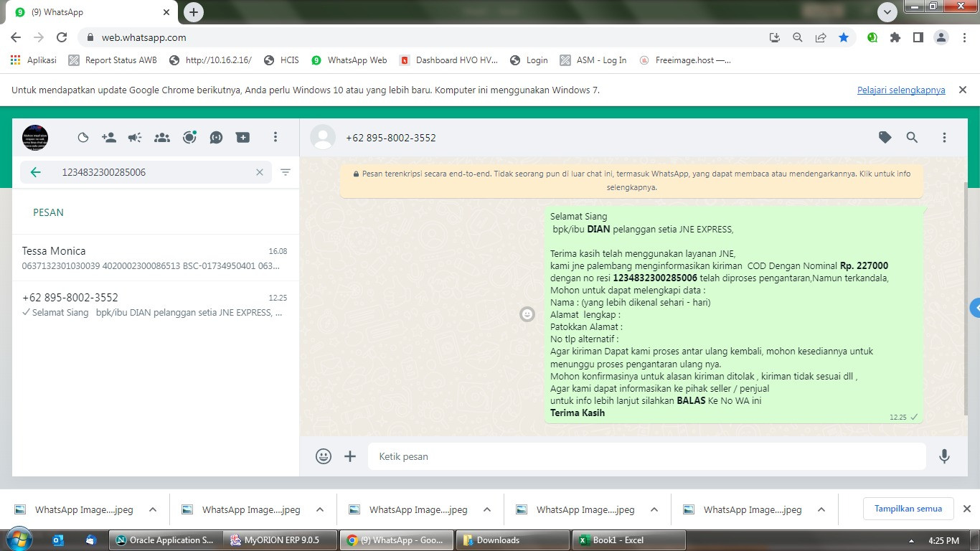
Task: Click chat area scrollbar
Action: click(964, 298)
